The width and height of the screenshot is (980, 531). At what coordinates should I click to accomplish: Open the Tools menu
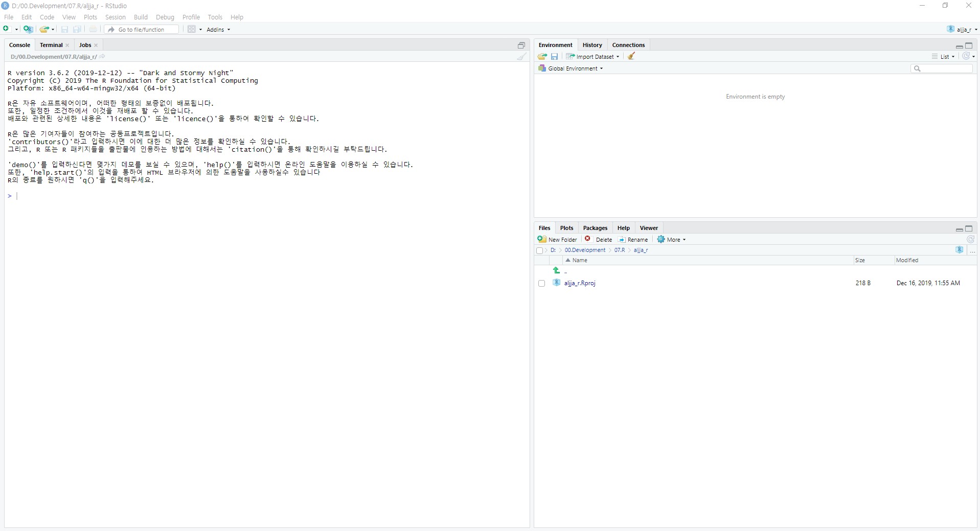[215, 17]
